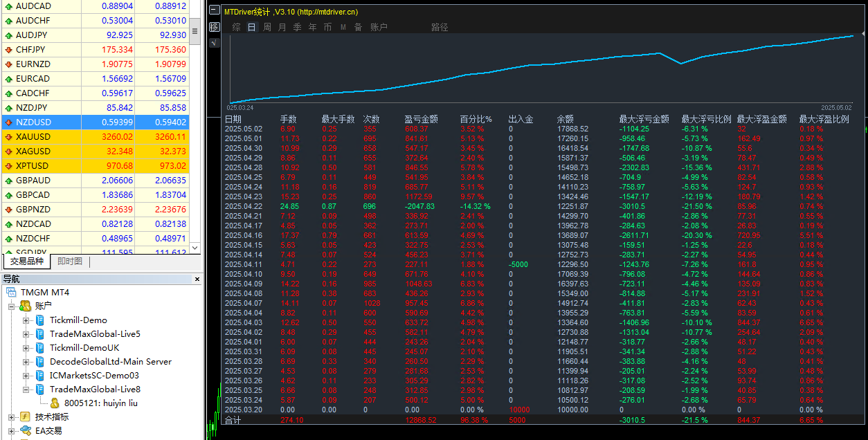Toggle the √ checkmark button

[x=215, y=42]
